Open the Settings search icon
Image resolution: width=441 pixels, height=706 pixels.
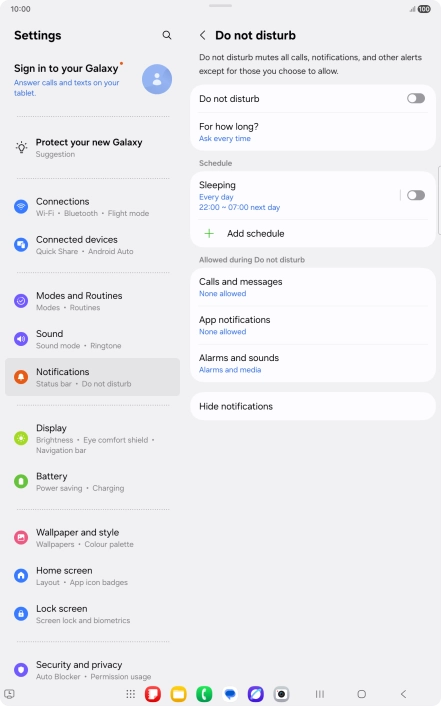167,35
